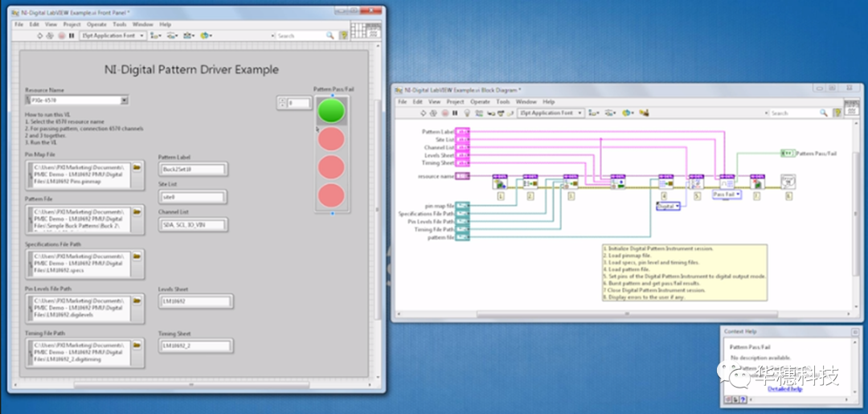
Task: Click question mark button in Context Help
Action: click(x=743, y=399)
